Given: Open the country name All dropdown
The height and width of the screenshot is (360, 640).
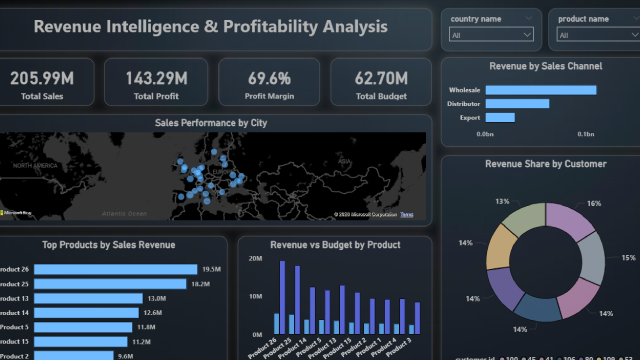Looking at the screenshot, I should coord(491,35).
